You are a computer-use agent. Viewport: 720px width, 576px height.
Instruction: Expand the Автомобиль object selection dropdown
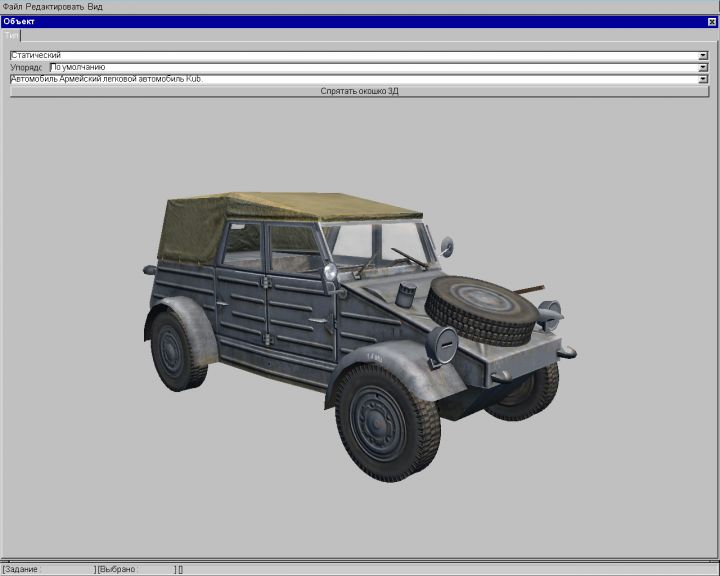(x=703, y=79)
